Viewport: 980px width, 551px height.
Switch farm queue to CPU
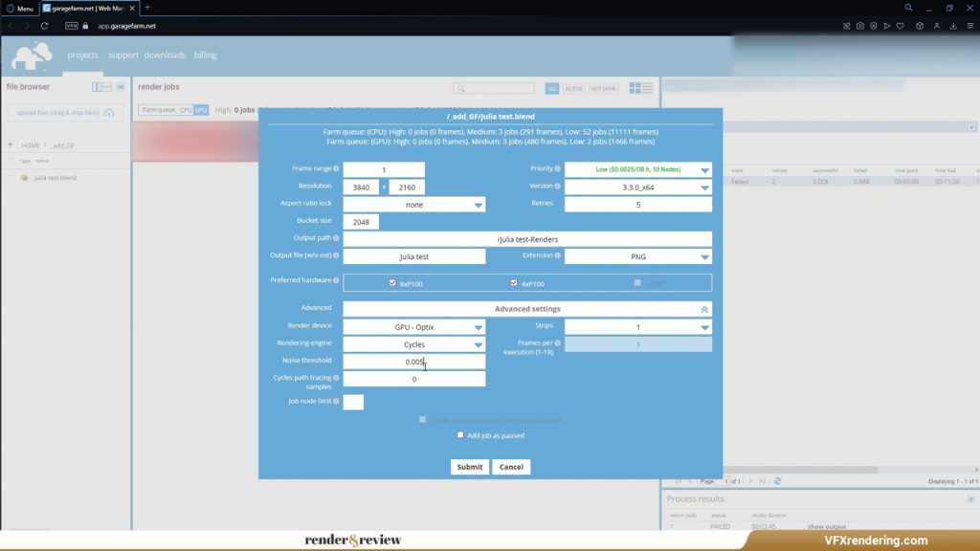click(x=186, y=110)
